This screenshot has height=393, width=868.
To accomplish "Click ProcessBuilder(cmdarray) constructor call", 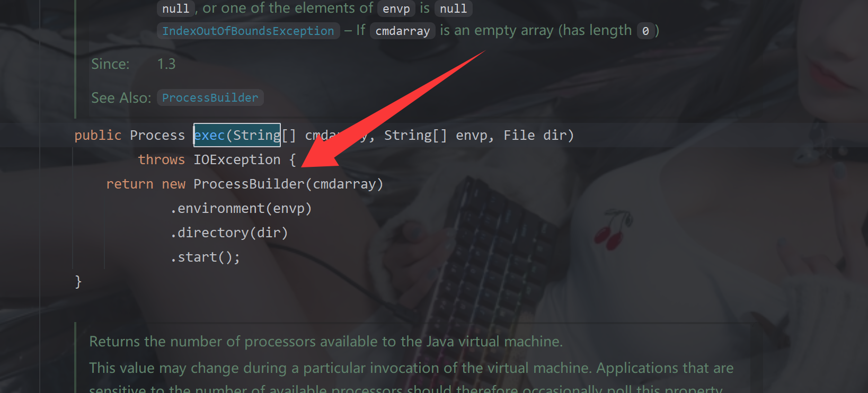I will [x=288, y=184].
